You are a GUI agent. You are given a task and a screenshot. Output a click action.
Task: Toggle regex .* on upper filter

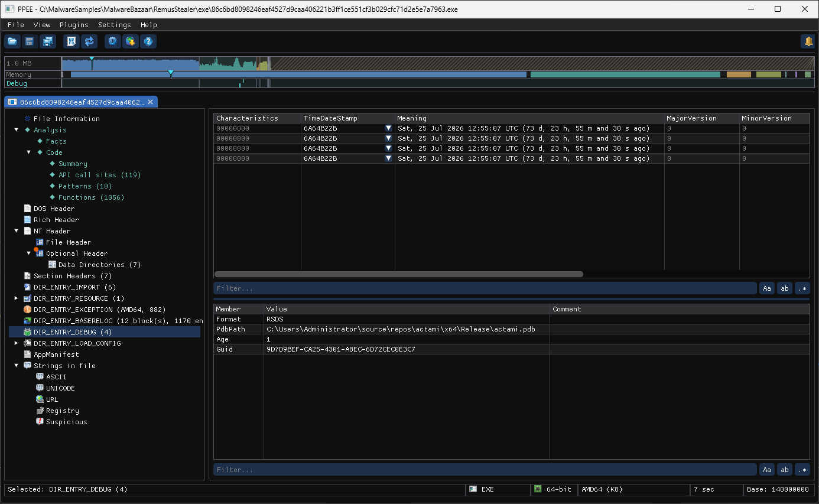pyautogui.click(x=802, y=288)
